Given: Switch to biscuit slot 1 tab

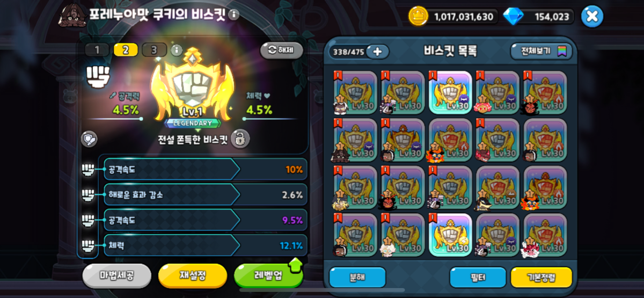Looking at the screenshot, I should (97, 50).
